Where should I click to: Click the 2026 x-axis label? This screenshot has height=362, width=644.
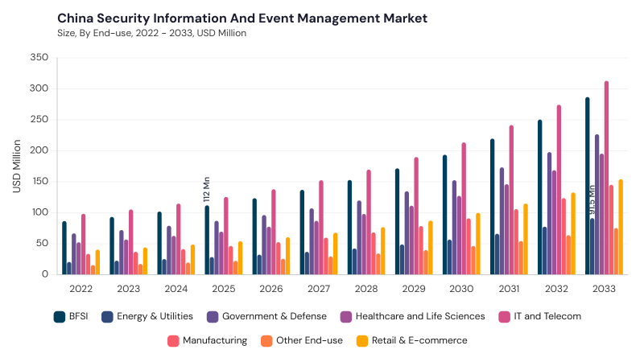tap(271, 289)
